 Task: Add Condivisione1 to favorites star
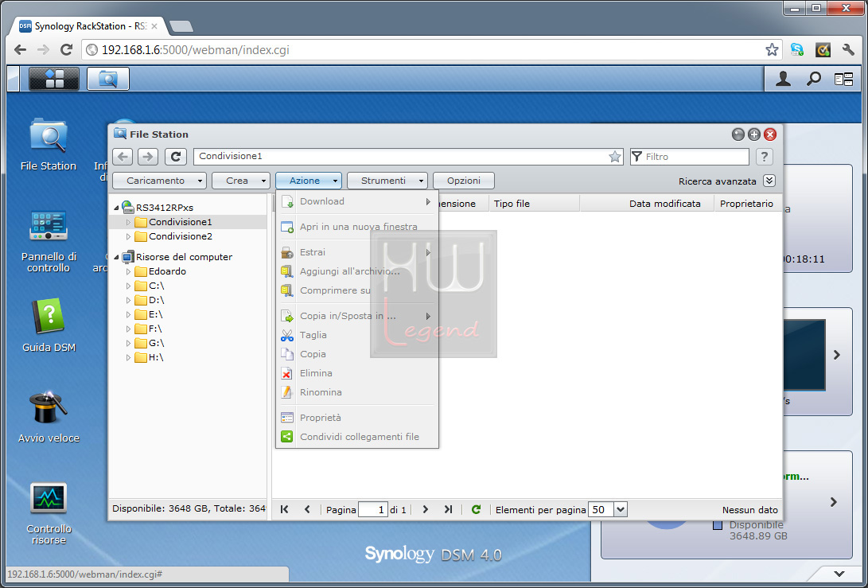[614, 157]
